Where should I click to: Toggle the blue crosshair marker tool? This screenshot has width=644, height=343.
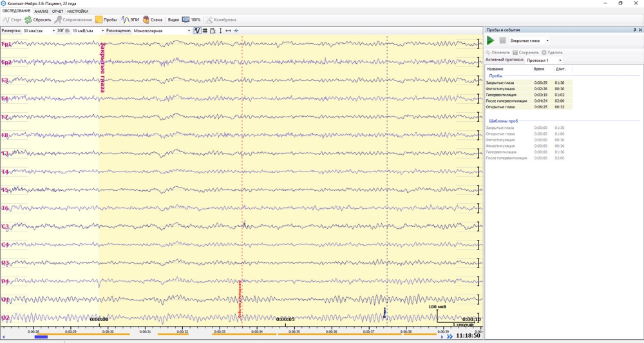coord(236,30)
